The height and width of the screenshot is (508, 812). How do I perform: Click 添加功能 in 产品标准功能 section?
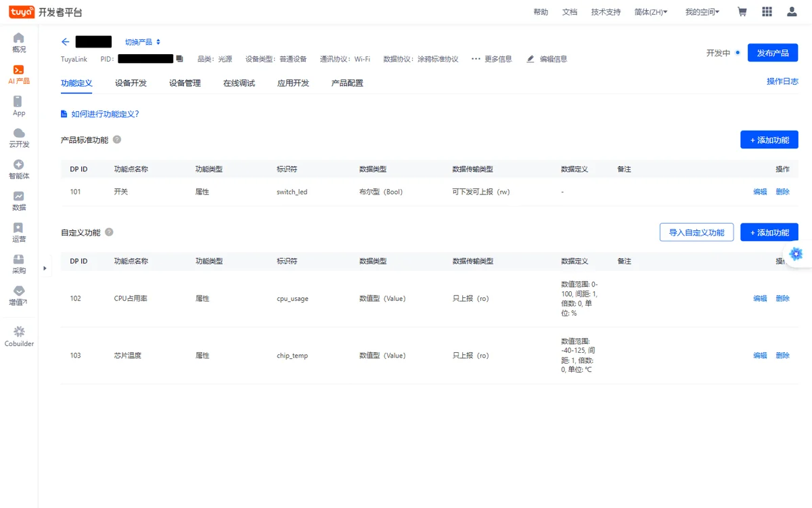click(769, 140)
